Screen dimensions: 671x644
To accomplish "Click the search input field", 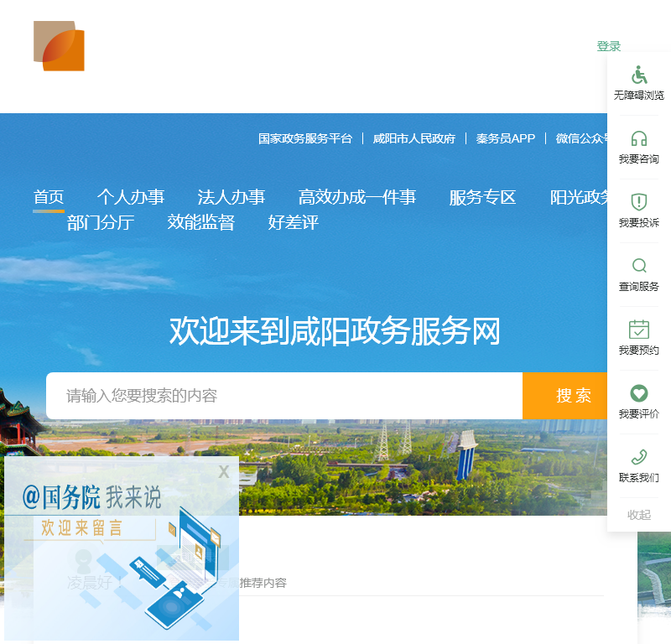I will pyautogui.click(x=284, y=396).
